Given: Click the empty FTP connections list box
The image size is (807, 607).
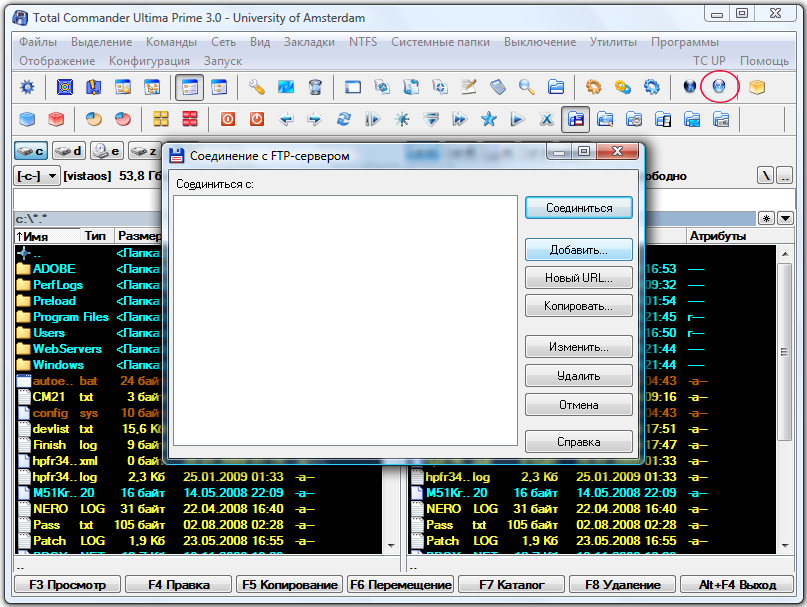Looking at the screenshot, I should [345, 320].
